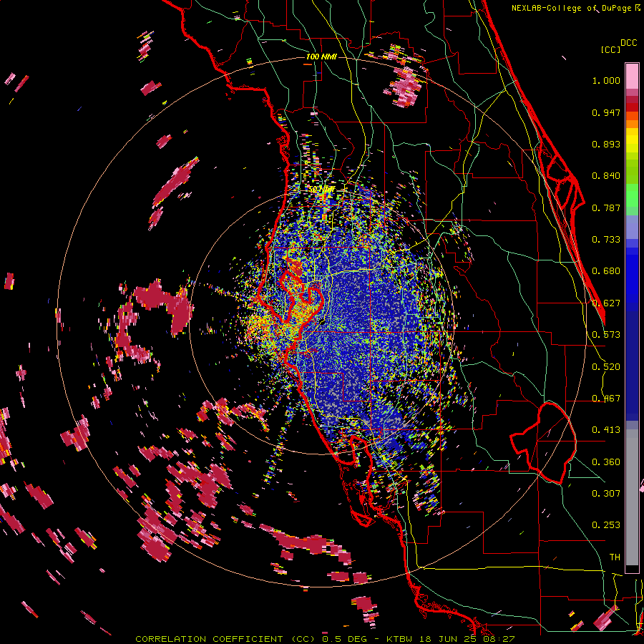The height and width of the screenshot is (644, 644).
Task: Click the pink top segment of the color bar
Action: 632,76
